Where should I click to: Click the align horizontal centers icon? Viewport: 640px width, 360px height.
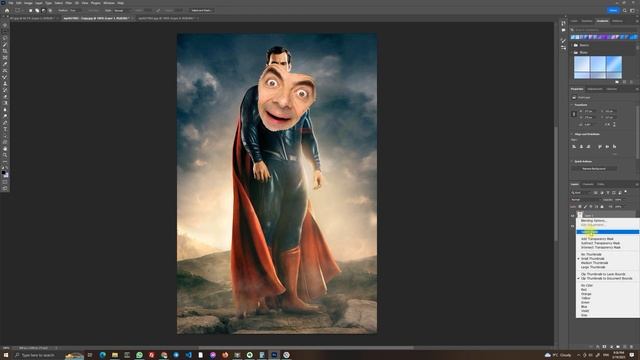[581, 146]
